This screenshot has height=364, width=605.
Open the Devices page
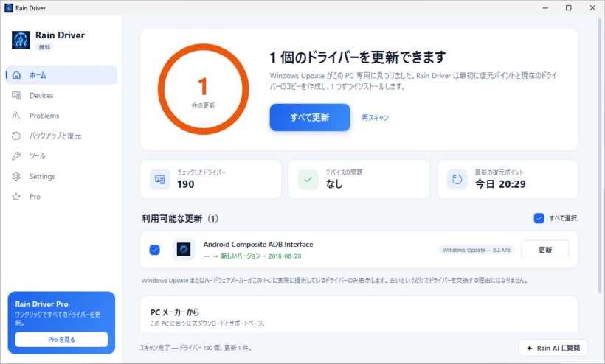pyautogui.click(x=62, y=96)
